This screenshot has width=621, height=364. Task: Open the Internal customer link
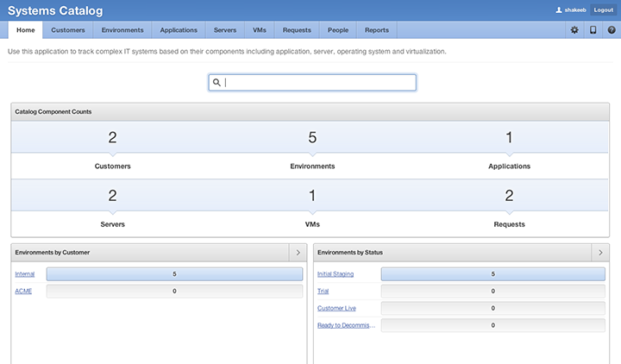[25, 274]
